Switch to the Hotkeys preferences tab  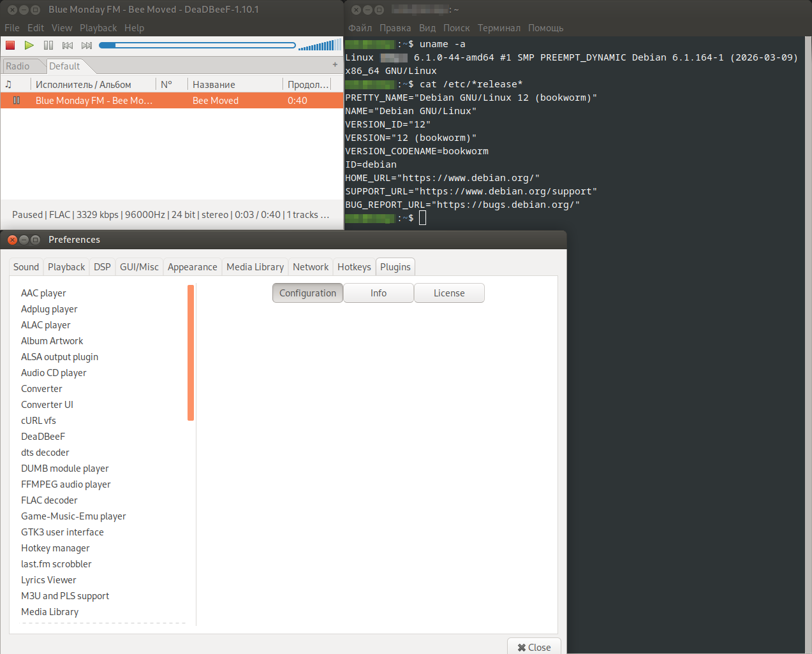point(354,267)
